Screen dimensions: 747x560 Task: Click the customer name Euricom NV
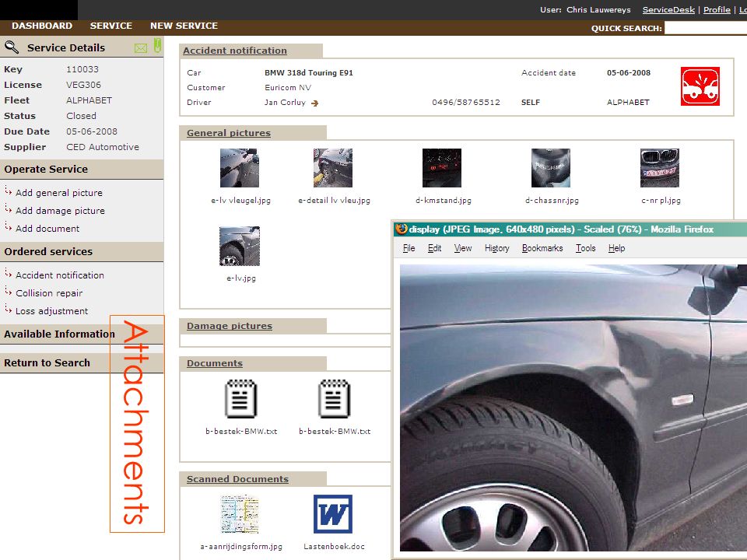tap(288, 88)
